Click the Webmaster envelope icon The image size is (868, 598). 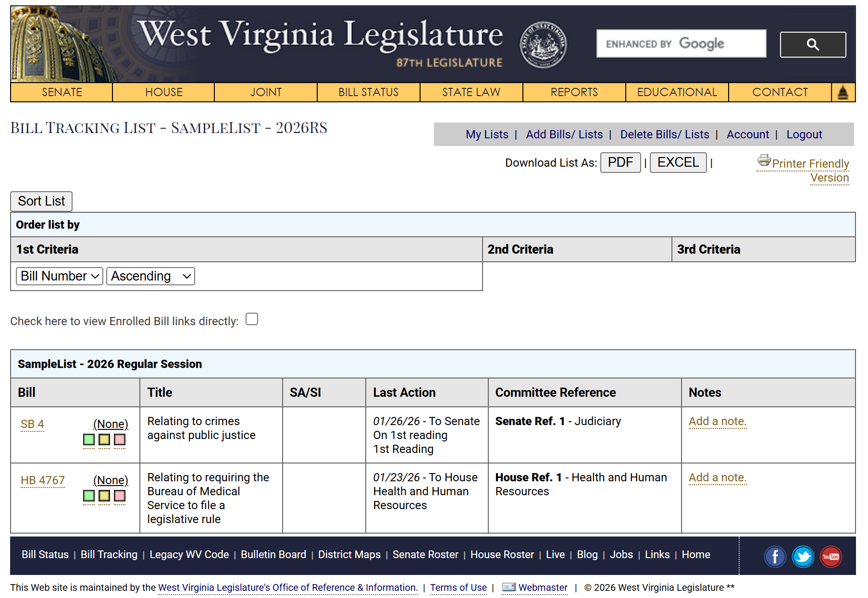point(508,587)
